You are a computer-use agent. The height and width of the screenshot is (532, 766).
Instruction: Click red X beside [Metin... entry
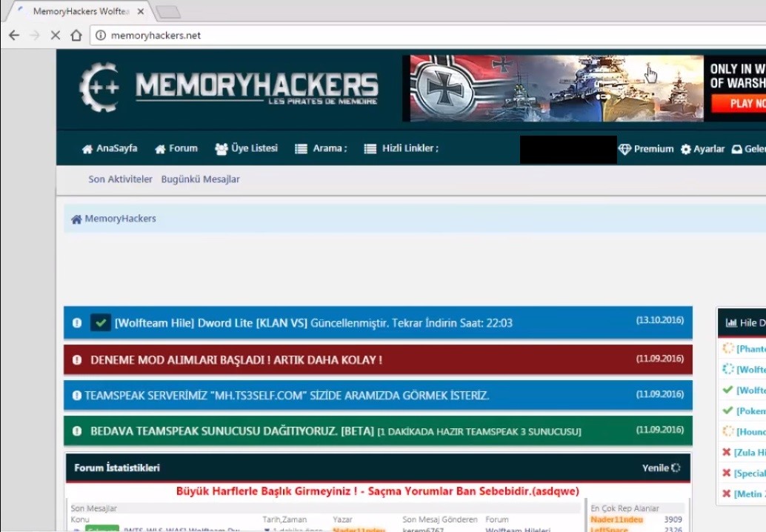[727, 494]
